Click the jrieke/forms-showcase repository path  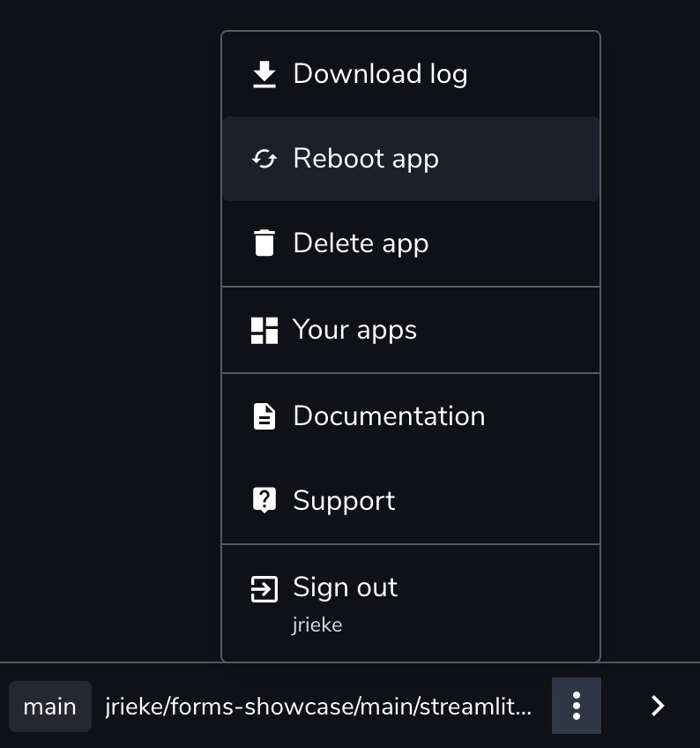318,707
